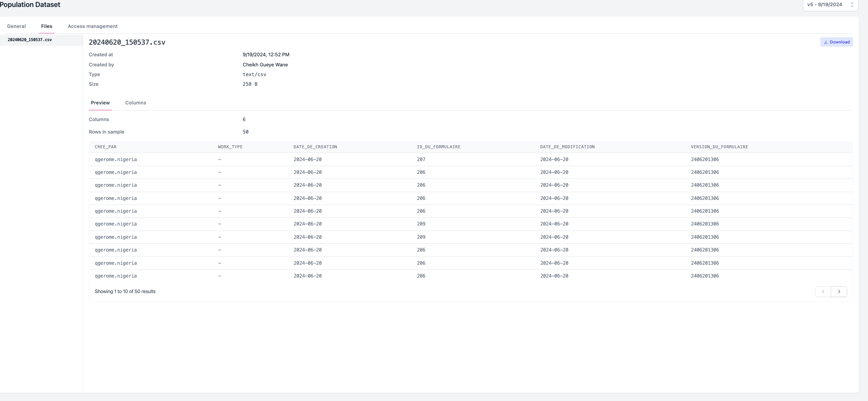The height and width of the screenshot is (401, 868).
Task: Open the version selector dropdown
Action: pos(830,5)
